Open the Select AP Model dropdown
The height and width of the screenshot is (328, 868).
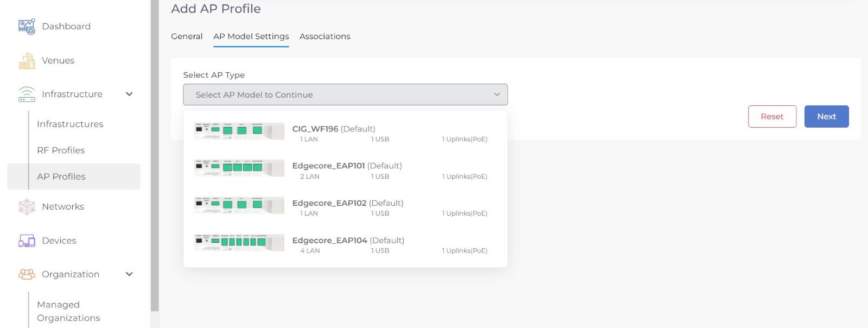[x=346, y=94]
